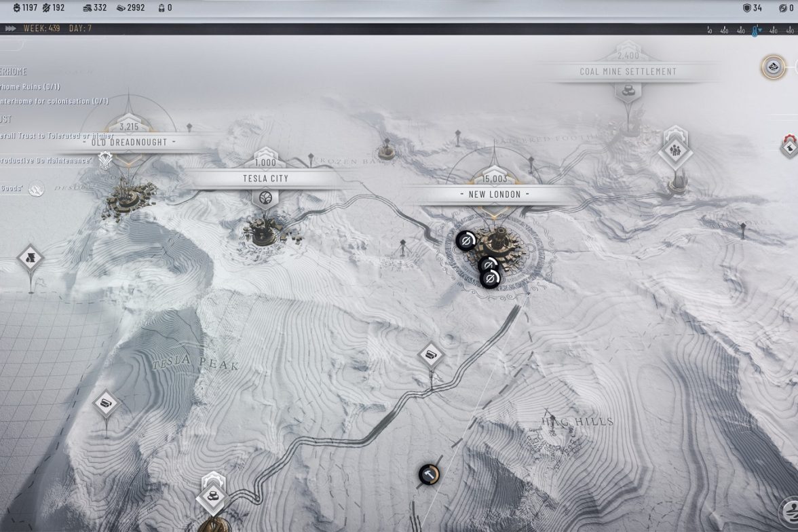Screen dimensions: 798x532
Task: Click the workforce icon showing 1197
Action: pyautogui.click(x=16, y=7)
